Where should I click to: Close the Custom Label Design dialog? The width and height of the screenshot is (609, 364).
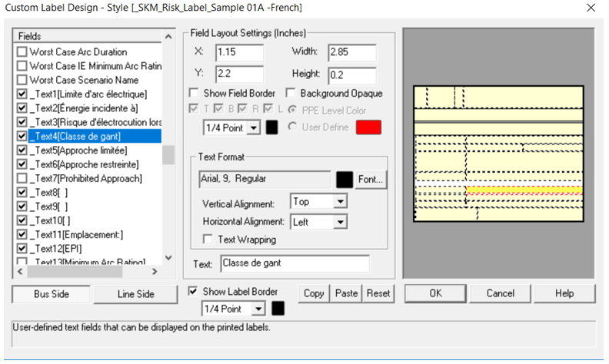(591, 8)
